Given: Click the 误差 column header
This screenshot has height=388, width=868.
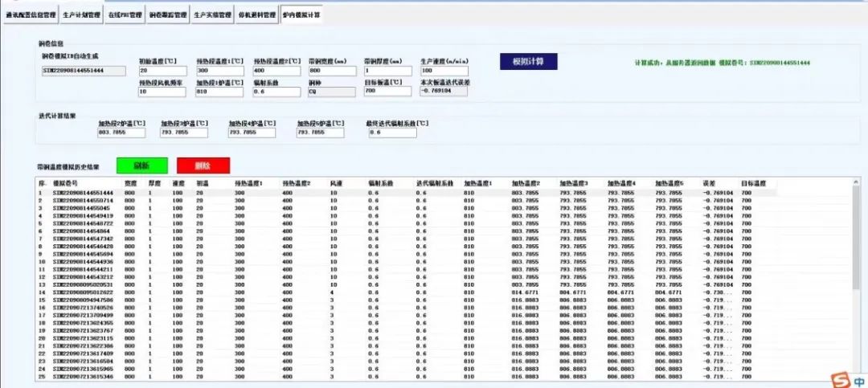Looking at the screenshot, I should point(709,183).
